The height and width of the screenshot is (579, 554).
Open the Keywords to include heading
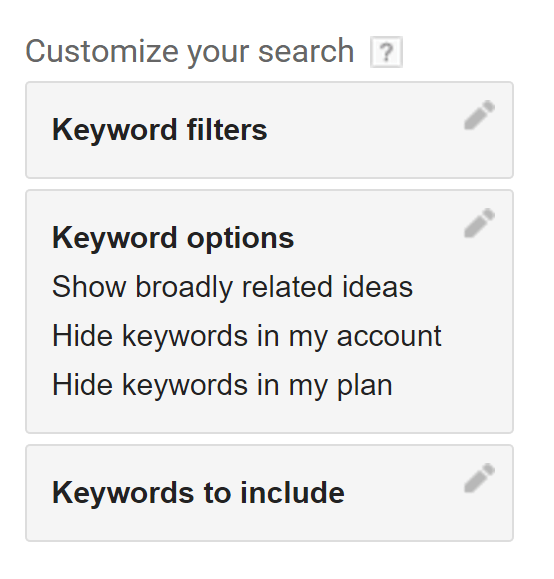coord(198,493)
